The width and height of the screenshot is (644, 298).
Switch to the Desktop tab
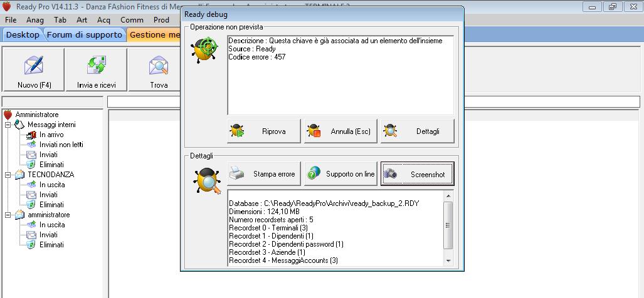pos(23,35)
